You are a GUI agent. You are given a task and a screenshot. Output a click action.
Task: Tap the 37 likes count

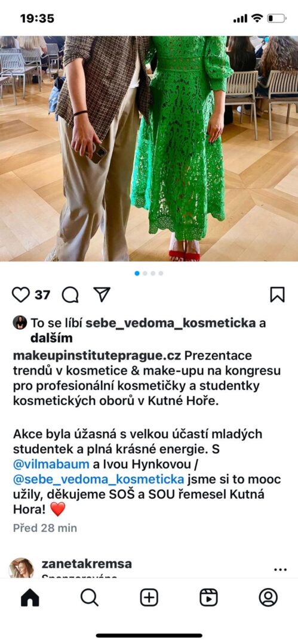coord(42,295)
